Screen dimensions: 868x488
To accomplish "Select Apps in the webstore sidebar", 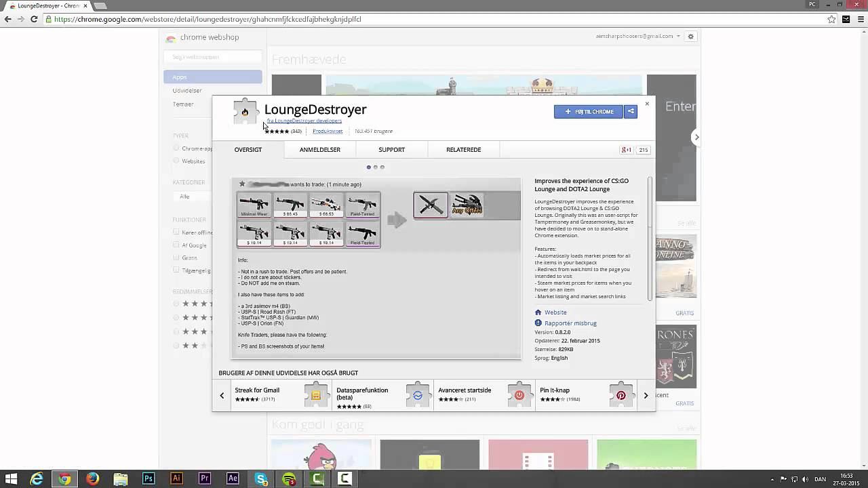I will point(212,77).
